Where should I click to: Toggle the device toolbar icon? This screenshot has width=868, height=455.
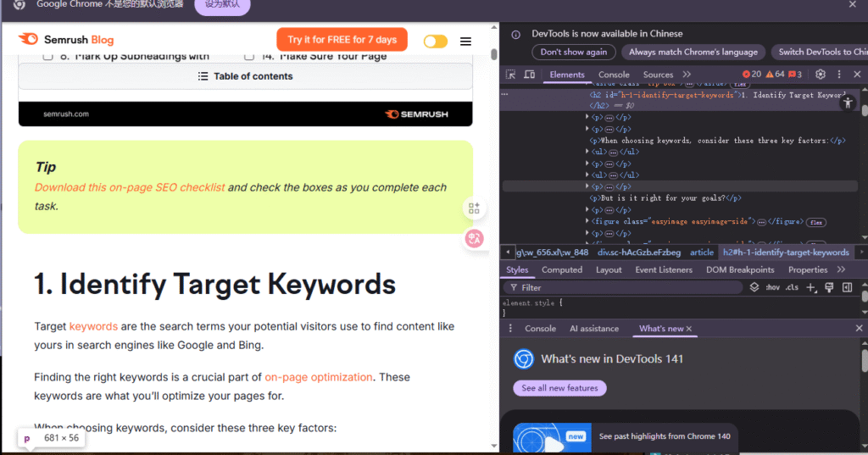point(529,75)
